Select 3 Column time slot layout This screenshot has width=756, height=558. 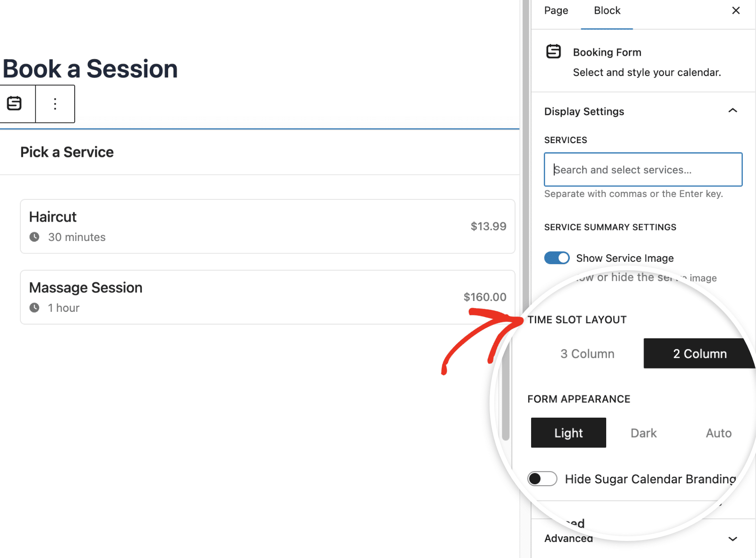point(587,353)
